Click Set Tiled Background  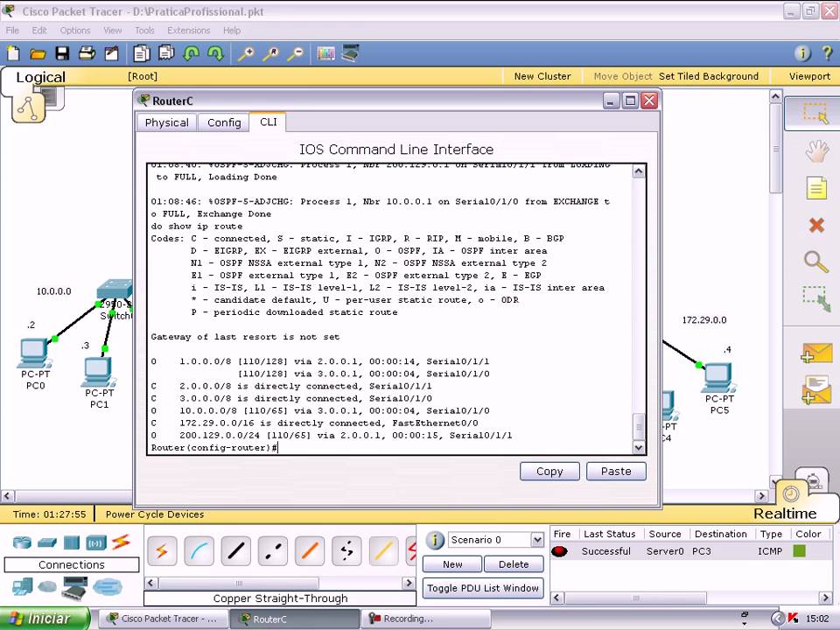tap(708, 76)
